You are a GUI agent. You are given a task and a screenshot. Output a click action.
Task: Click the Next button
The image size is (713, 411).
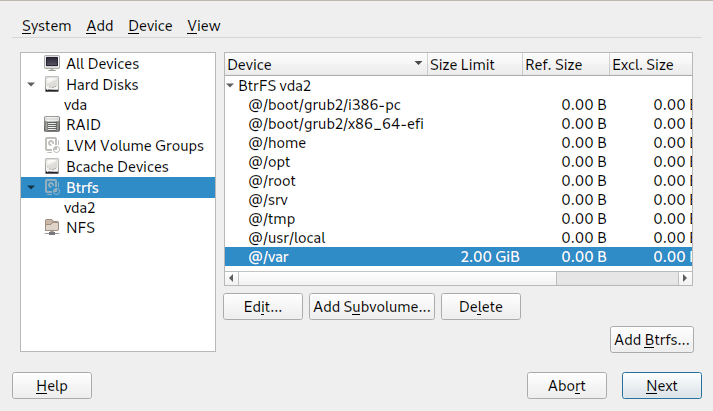[661, 386]
